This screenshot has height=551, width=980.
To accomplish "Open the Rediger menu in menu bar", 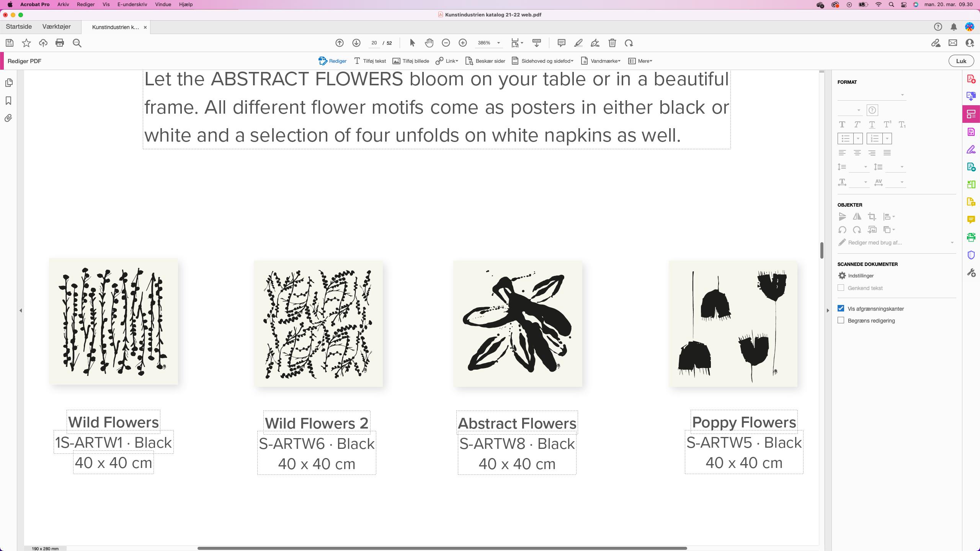I will point(85,4).
